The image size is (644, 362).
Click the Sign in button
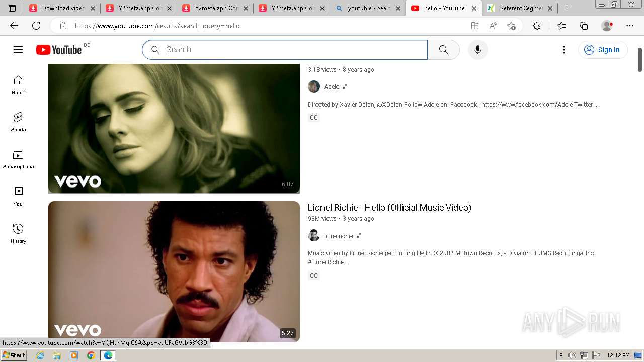pos(602,50)
